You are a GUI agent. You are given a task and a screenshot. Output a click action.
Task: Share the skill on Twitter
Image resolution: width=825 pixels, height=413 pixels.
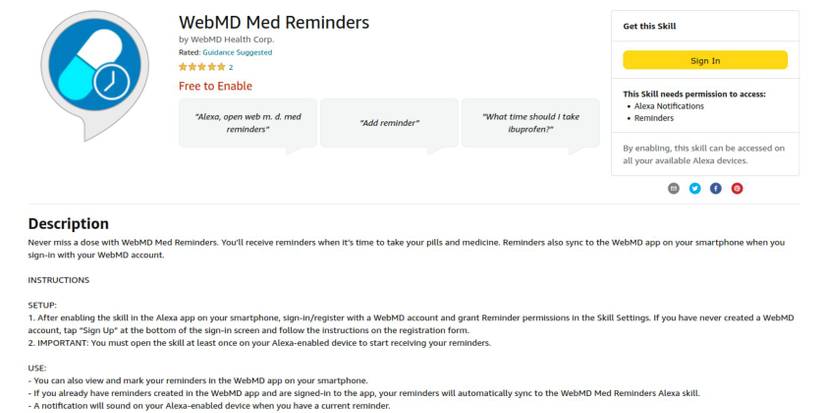(x=695, y=188)
